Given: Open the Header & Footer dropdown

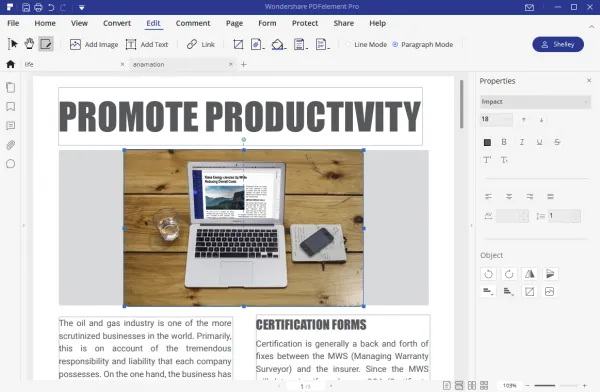Looking at the screenshot, I should (x=300, y=44).
